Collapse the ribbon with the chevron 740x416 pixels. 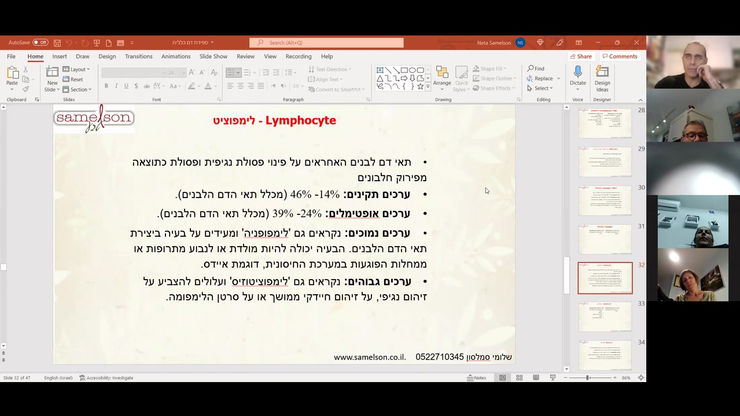[640, 100]
